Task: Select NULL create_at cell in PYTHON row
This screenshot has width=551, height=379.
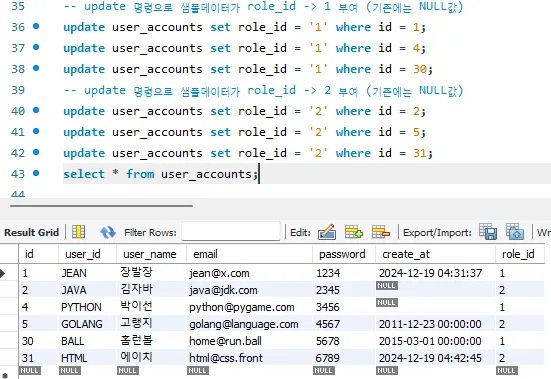Action: tap(435, 307)
